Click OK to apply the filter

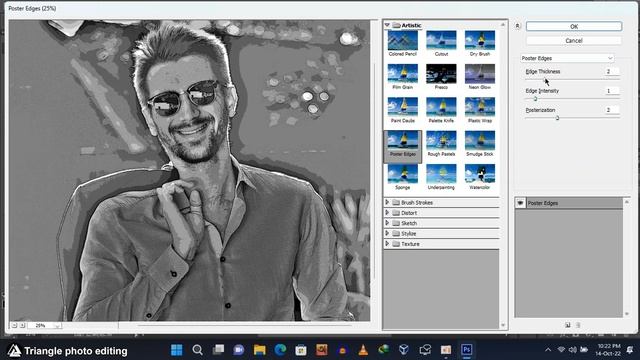point(574,26)
